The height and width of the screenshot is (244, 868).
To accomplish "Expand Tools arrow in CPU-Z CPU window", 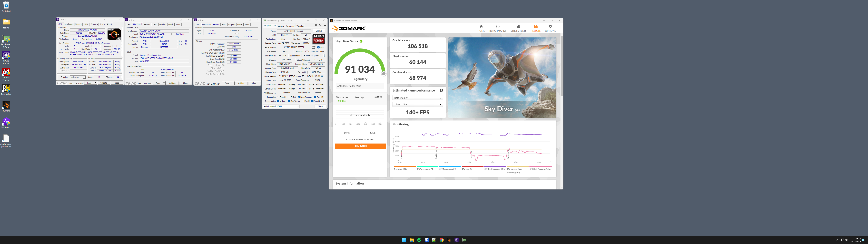I will tap(95, 83).
